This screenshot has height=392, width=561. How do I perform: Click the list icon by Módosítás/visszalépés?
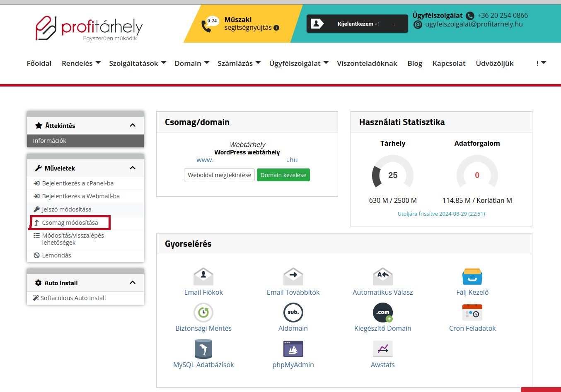point(36,236)
